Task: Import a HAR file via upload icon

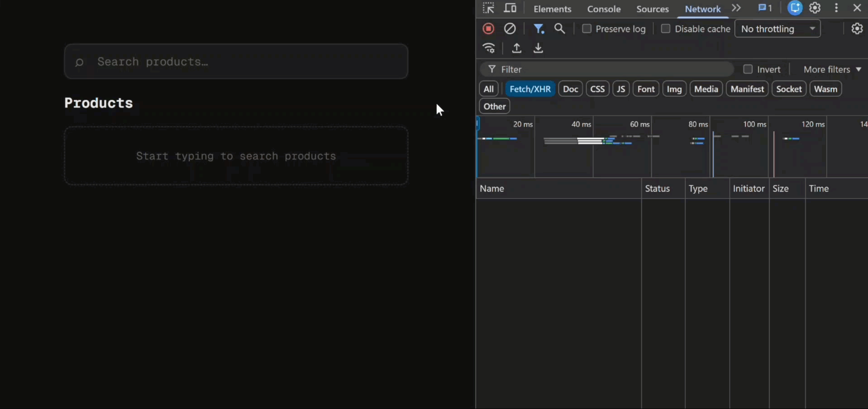Action: (516, 48)
